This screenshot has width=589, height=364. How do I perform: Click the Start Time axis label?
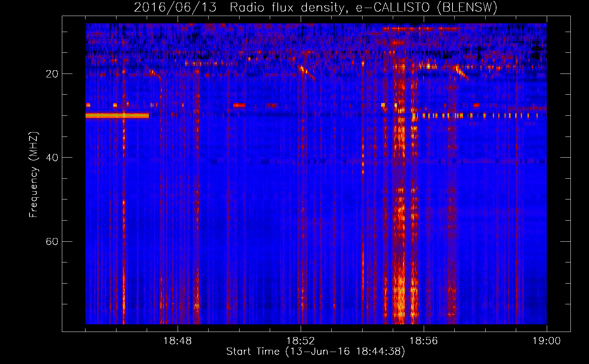316,352
